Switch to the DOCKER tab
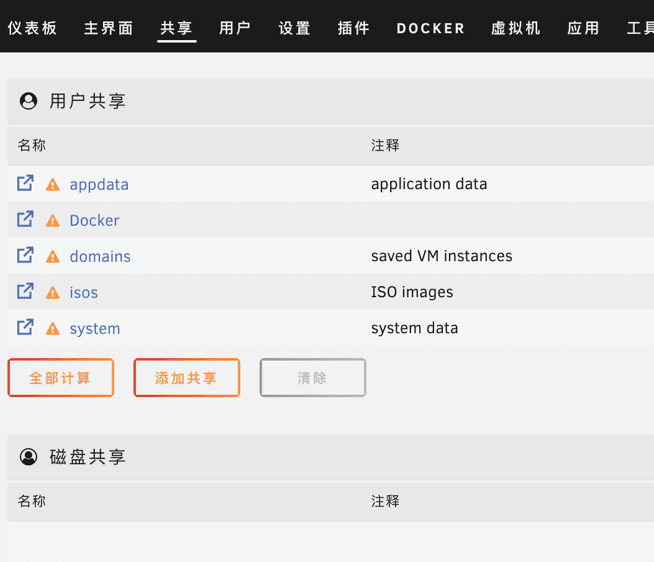 tap(430, 28)
